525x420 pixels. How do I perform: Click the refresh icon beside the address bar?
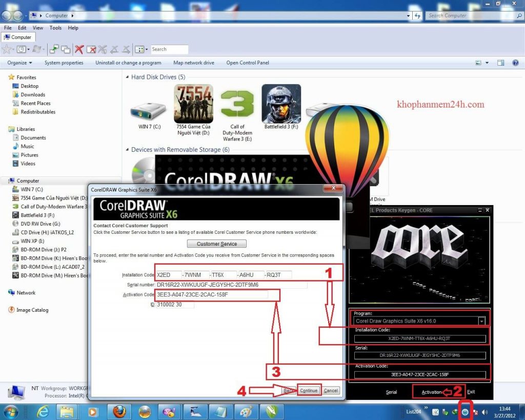(x=418, y=16)
